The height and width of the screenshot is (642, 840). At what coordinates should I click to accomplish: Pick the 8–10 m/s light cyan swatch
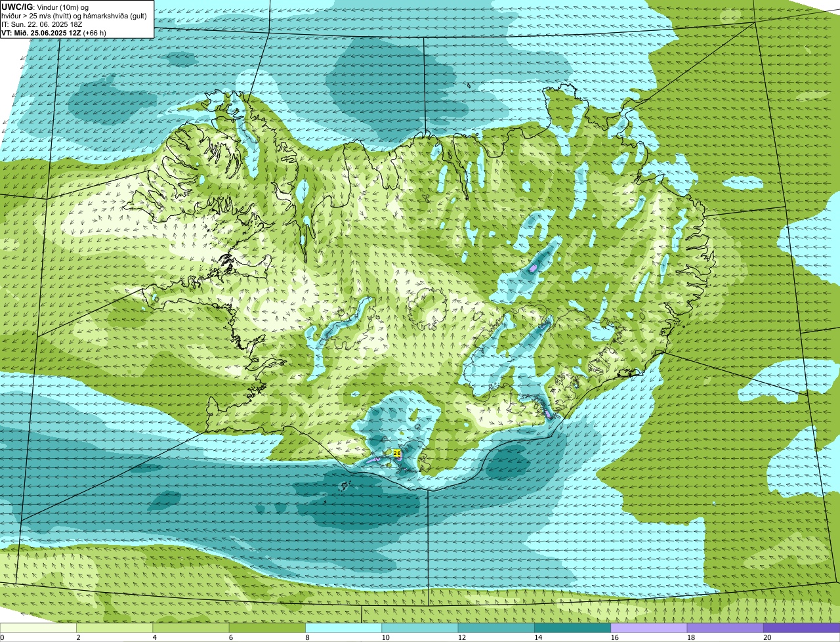(344, 628)
